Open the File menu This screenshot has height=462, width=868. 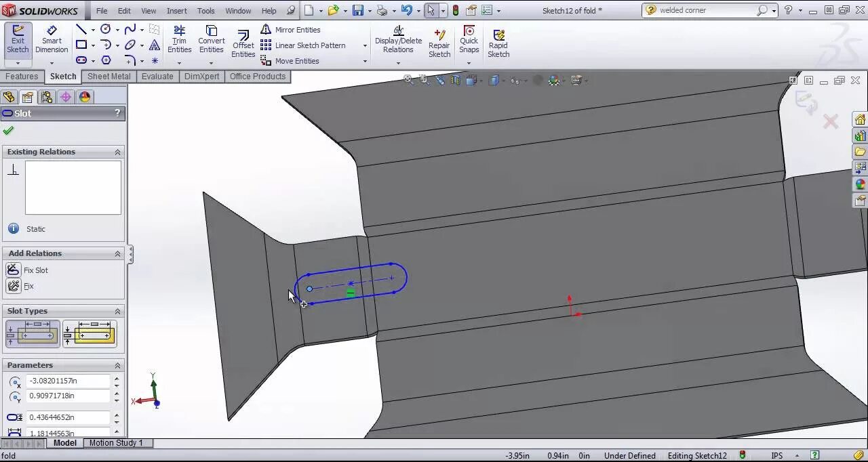click(x=102, y=11)
